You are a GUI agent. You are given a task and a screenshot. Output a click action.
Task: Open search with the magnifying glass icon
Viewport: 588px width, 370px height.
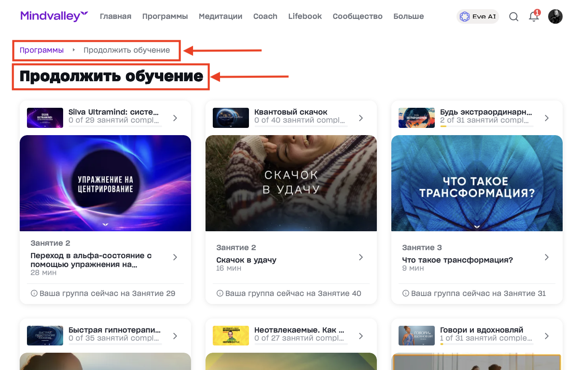[x=514, y=16]
